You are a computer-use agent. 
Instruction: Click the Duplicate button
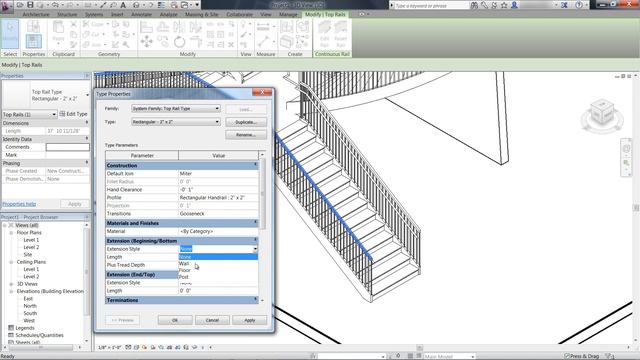pos(246,122)
